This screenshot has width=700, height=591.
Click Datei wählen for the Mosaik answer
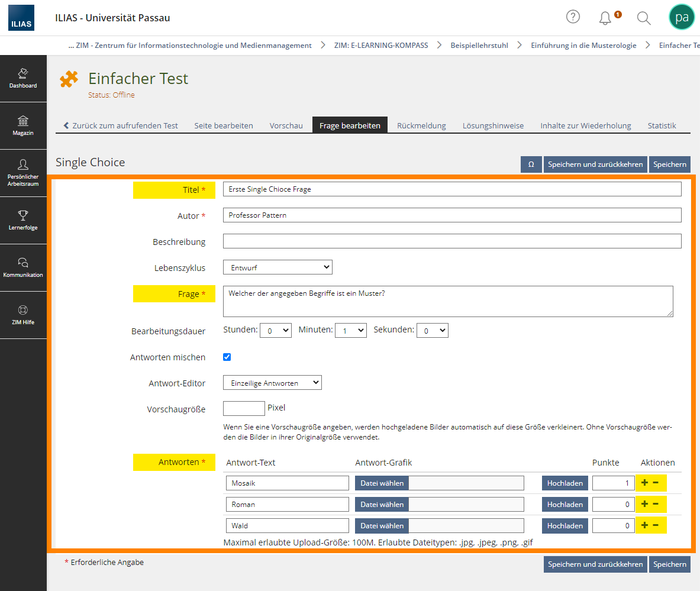pos(382,483)
